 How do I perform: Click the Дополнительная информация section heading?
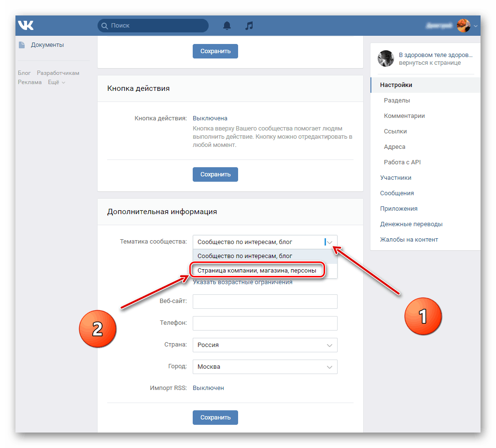pos(162,212)
